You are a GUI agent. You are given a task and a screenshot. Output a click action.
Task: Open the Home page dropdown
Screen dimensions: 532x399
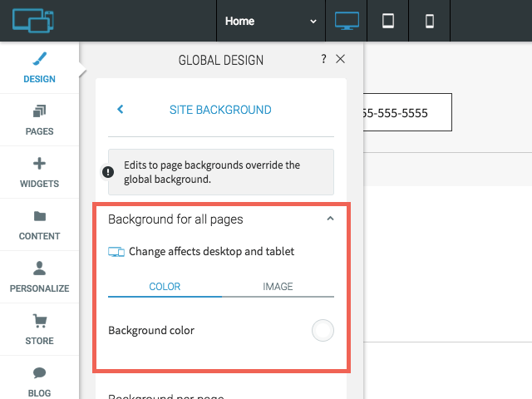click(271, 21)
